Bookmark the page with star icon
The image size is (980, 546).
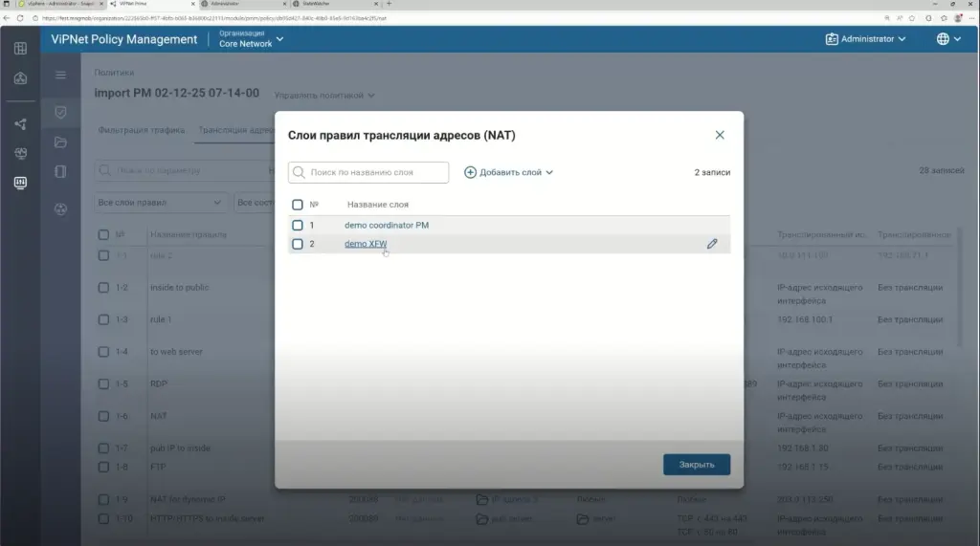tap(912, 18)
